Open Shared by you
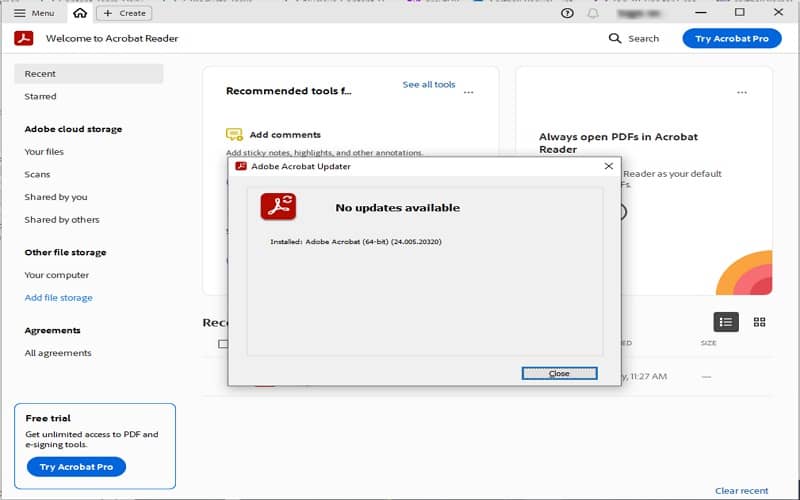This screenshot has width=800, height=500. [x=56, y=197]
